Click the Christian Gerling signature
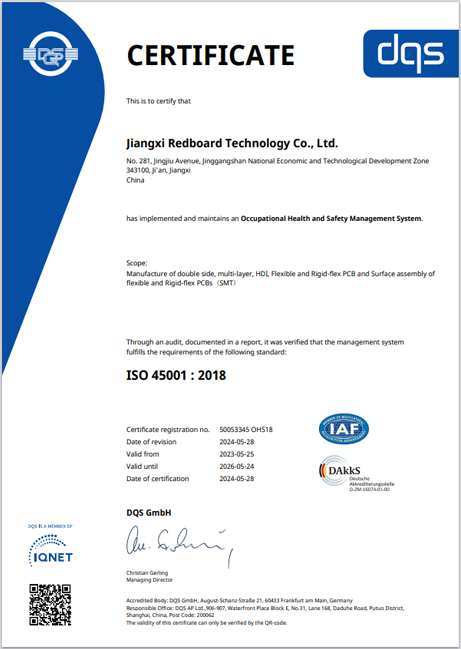The width and height of the screenshot is (461, 649). click(180, 546)
